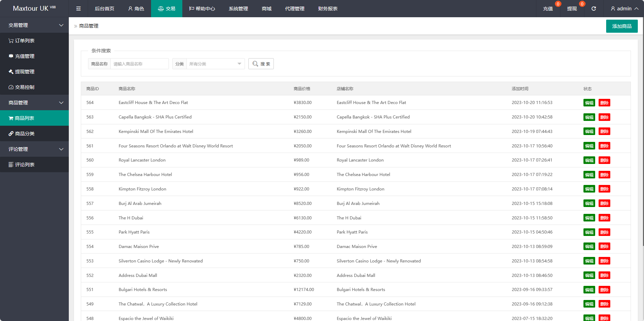Edit product 558 Kimpton Fitzroy London
644x321 pixels.
click(x=589, y=189)
